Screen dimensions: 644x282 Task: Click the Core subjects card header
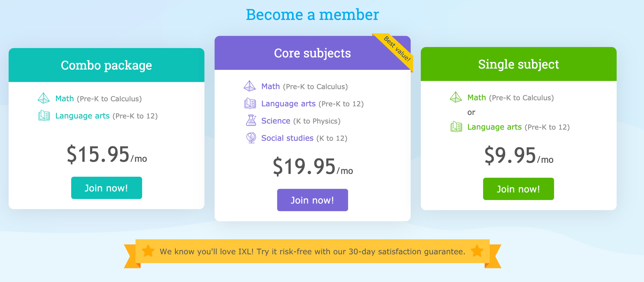(x=312, y=53)
